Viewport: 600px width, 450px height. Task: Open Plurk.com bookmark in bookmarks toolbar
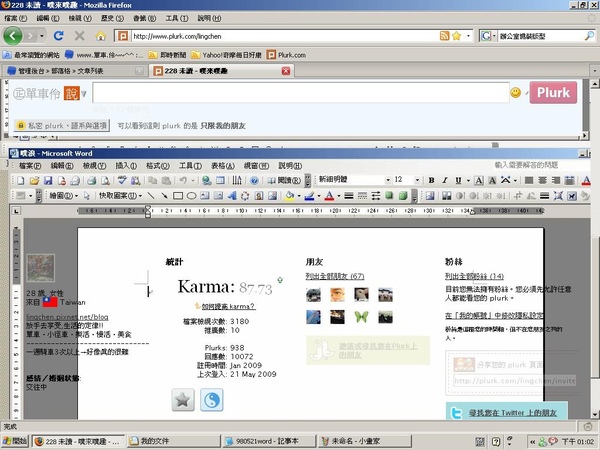coord(286,55)
